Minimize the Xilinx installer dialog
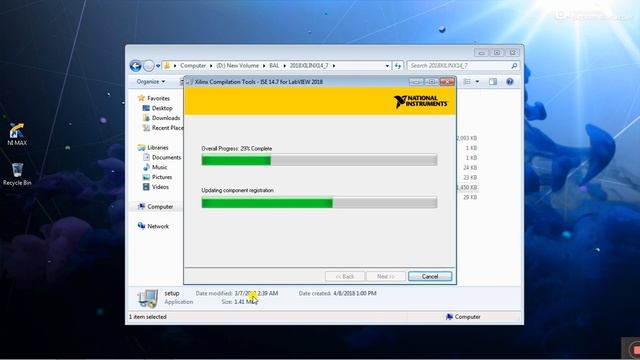640x360 pixels. [416, 82]
